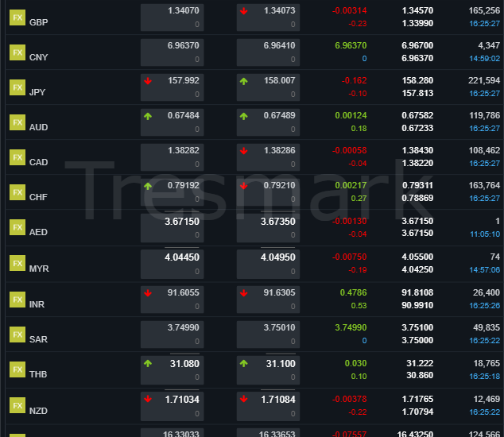Select the CNY currency label

[39, 57]
